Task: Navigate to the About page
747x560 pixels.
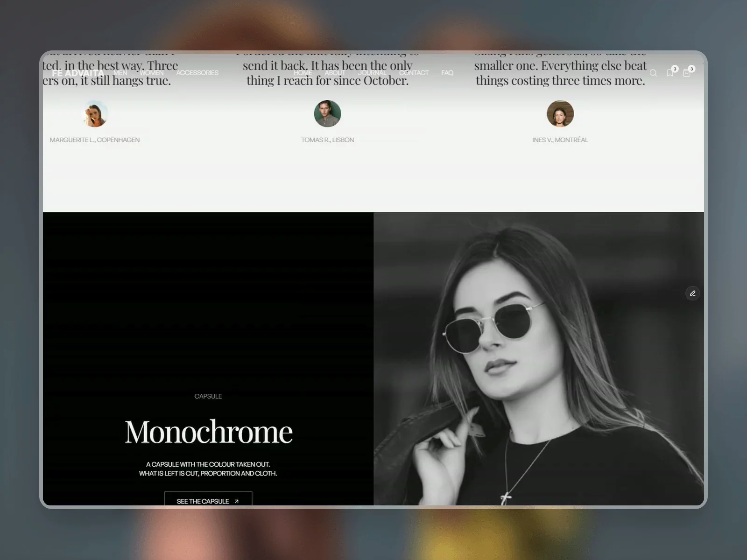Action: click(x=335, y=73)
